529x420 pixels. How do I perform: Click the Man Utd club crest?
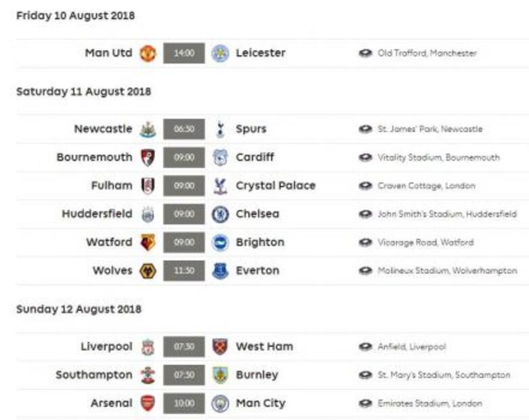coord(148,53)
